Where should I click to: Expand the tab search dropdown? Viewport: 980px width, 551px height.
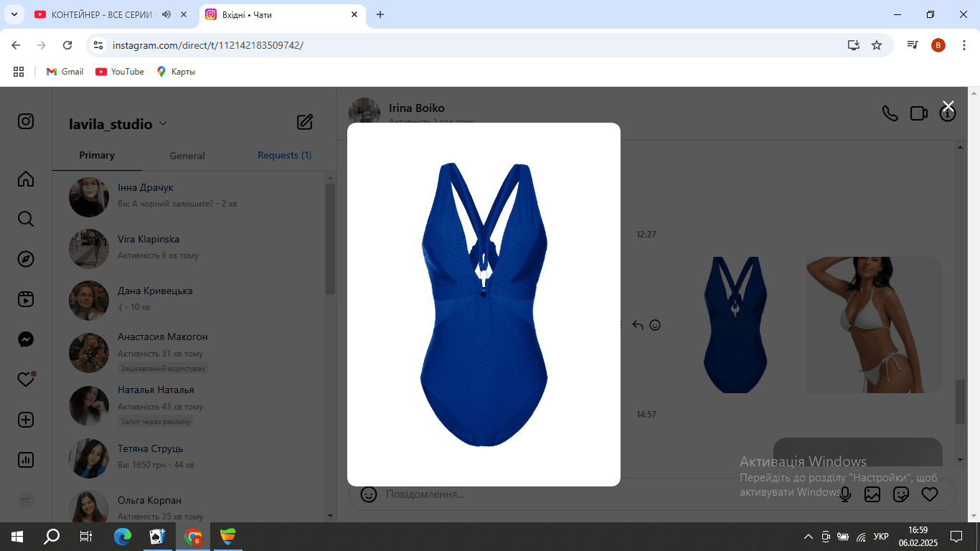point(14,14)
